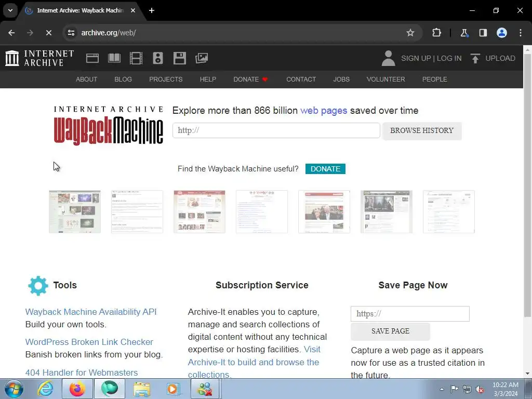Click the teal DONATE button
This screenshot has width=532, height=399.
point(325,169)
